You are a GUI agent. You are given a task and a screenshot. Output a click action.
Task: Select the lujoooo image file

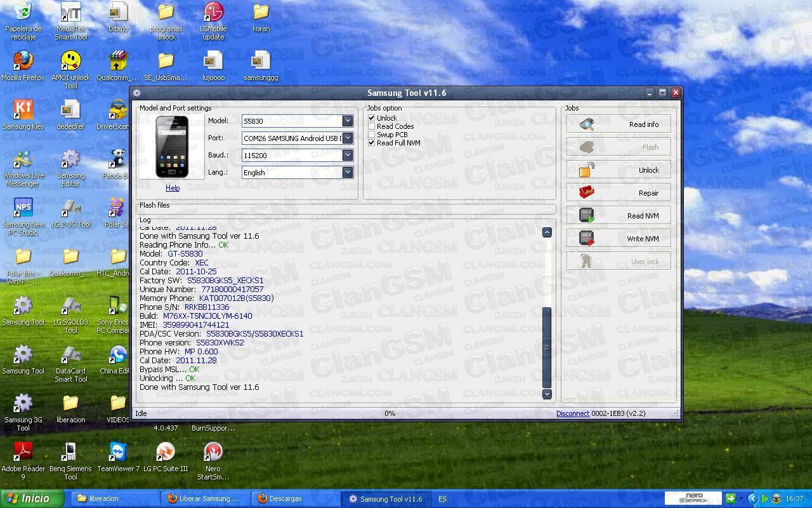coord(213,65)
